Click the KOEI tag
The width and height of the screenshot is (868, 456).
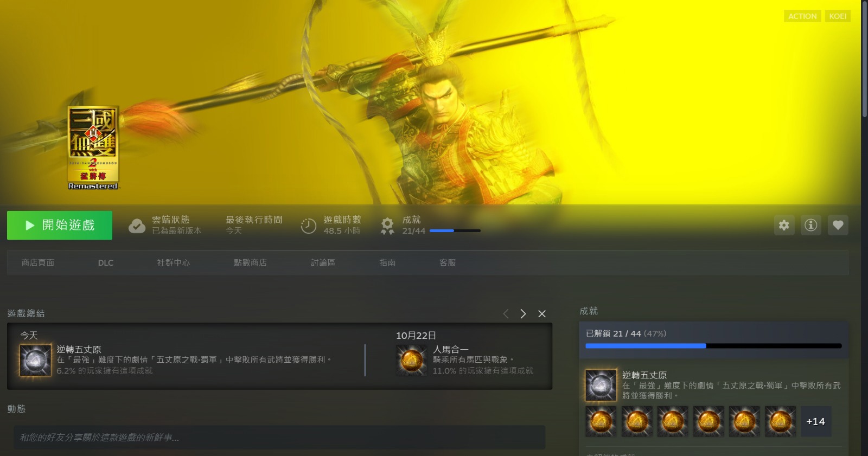click(x=838, y=16)
